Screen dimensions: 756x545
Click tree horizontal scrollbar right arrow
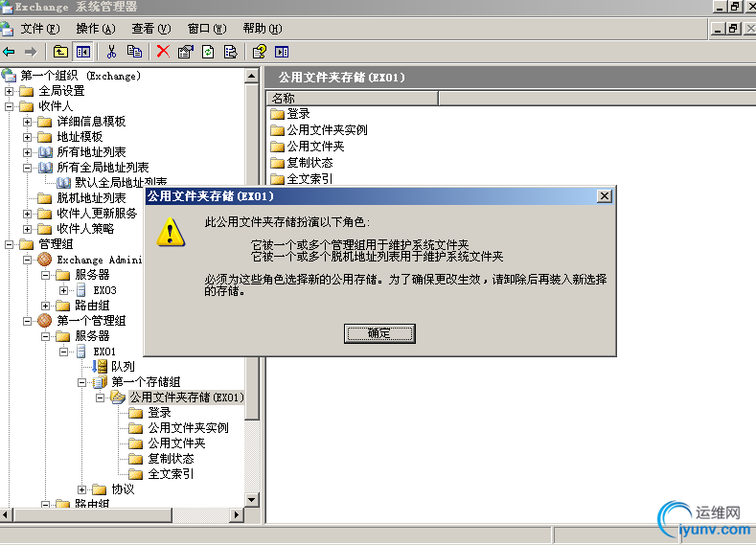(236, 514)
